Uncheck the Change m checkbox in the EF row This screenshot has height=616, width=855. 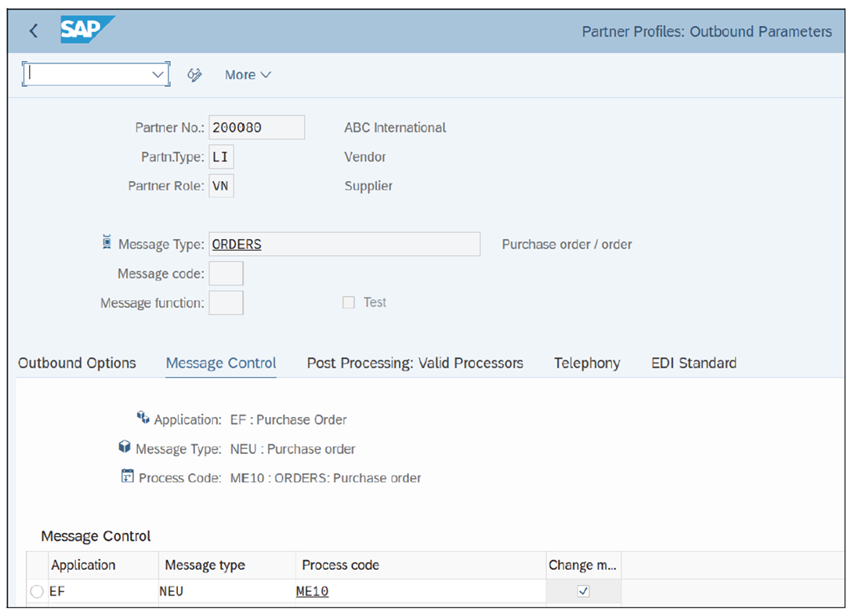[584, 591]
